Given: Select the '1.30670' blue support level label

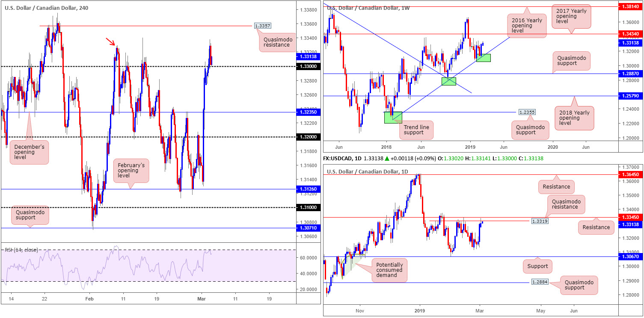Looking at the screenshot, I should pyautogui.click(x=631, y=256).
